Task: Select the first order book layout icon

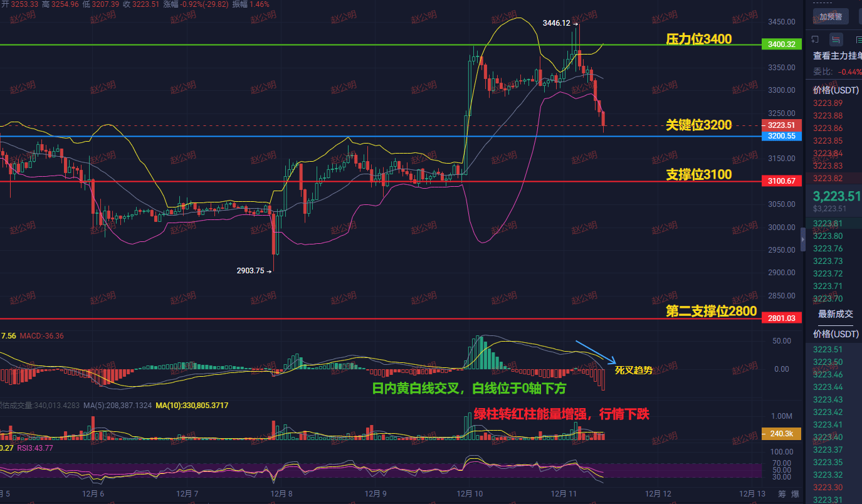Action: click(x=815, y=39)
